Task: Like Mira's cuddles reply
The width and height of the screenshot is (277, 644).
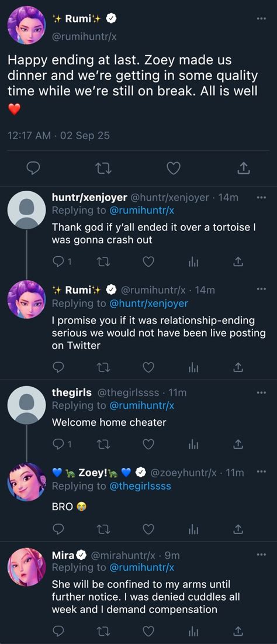Action: pos(148,630)
